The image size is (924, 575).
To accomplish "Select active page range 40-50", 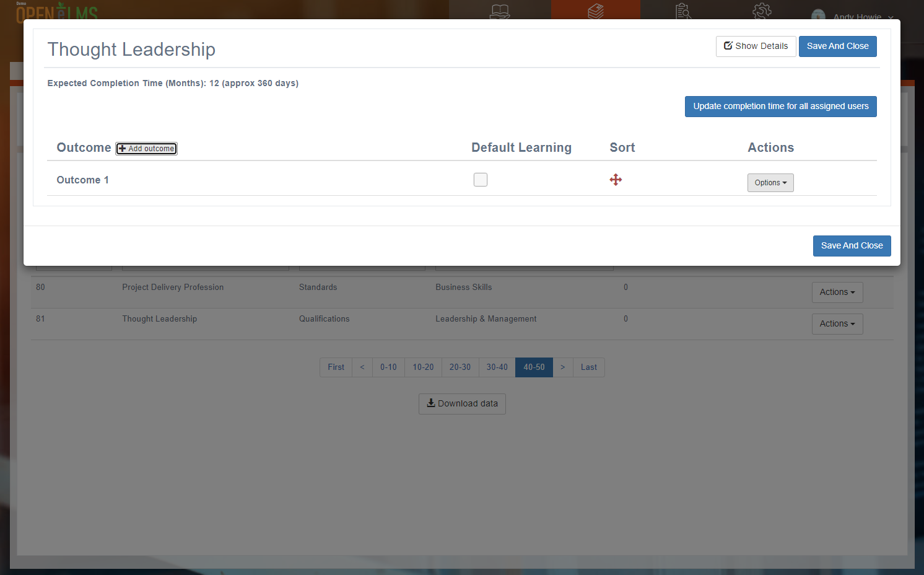I will tap(534, 367).
